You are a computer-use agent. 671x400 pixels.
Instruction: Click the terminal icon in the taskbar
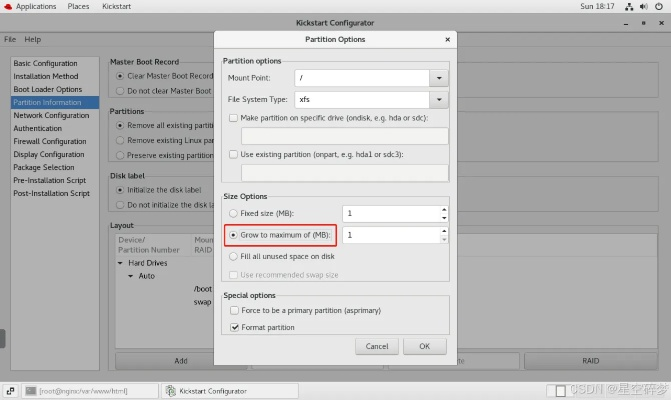click(x=31, y=391)
